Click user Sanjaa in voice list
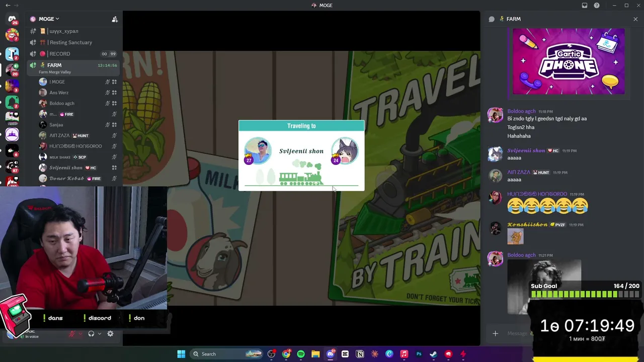The height and width of the screenshot is (362, 644). (x=56, y=125)
